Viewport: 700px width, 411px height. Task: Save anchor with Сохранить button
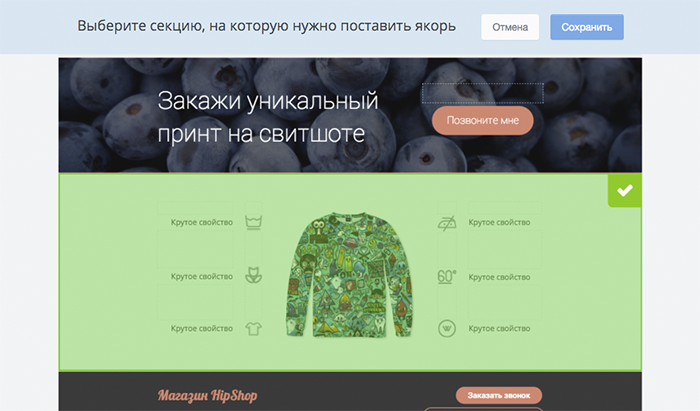pos(587,27)
